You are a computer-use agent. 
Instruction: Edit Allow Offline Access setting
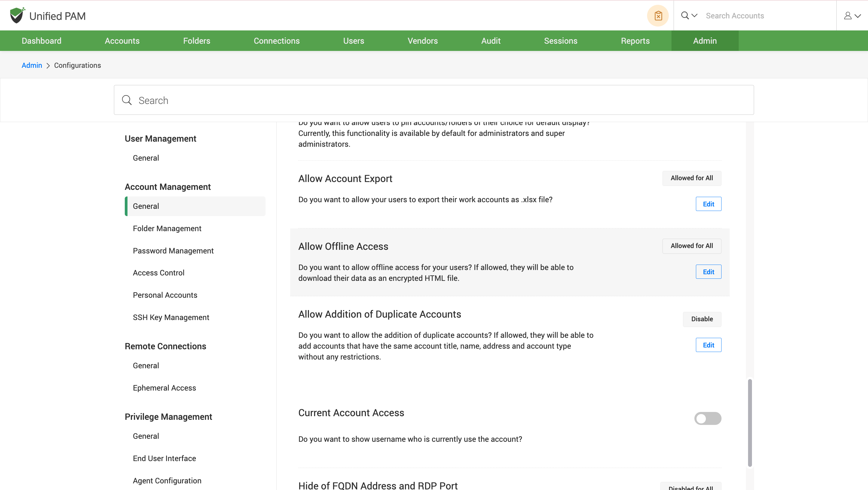(x=708, y=272)
